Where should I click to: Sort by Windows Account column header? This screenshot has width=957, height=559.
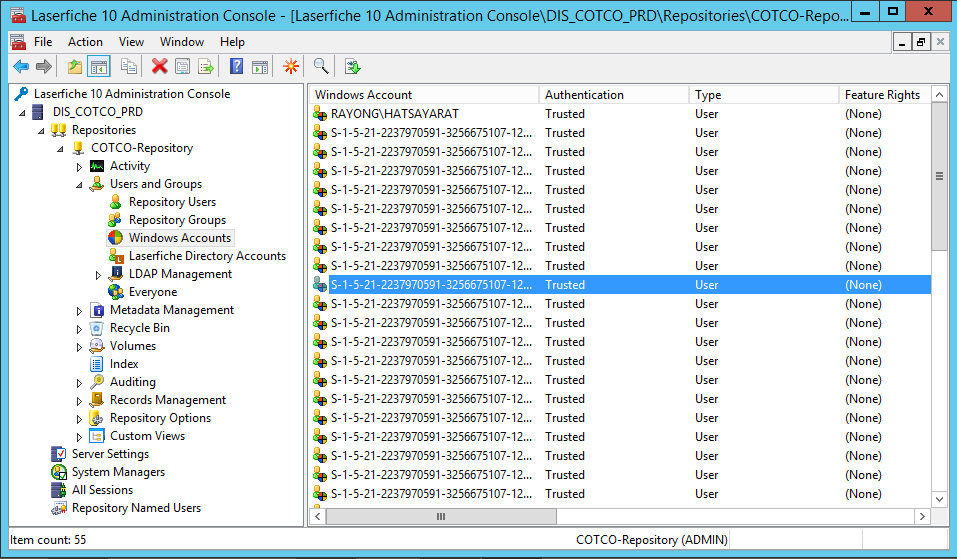click(424, 95)
